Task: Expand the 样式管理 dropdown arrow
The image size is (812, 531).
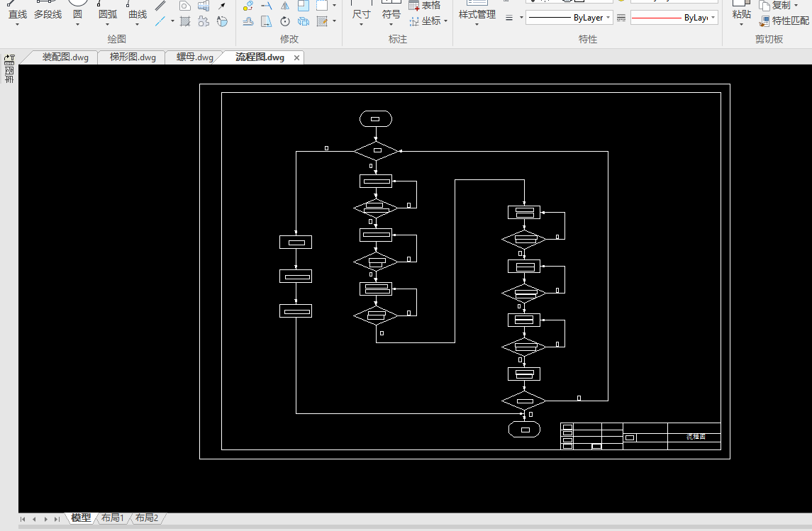Action: [477, 24]
